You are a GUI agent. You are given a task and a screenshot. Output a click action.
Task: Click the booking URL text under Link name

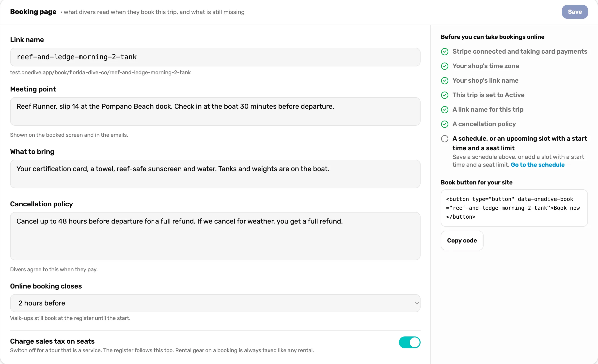coord(100,72)
